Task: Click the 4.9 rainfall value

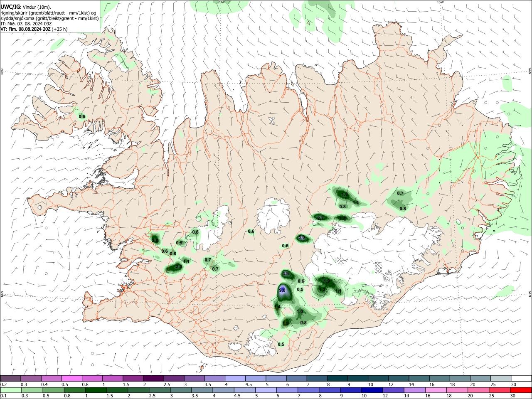Action: click(285, 273)
